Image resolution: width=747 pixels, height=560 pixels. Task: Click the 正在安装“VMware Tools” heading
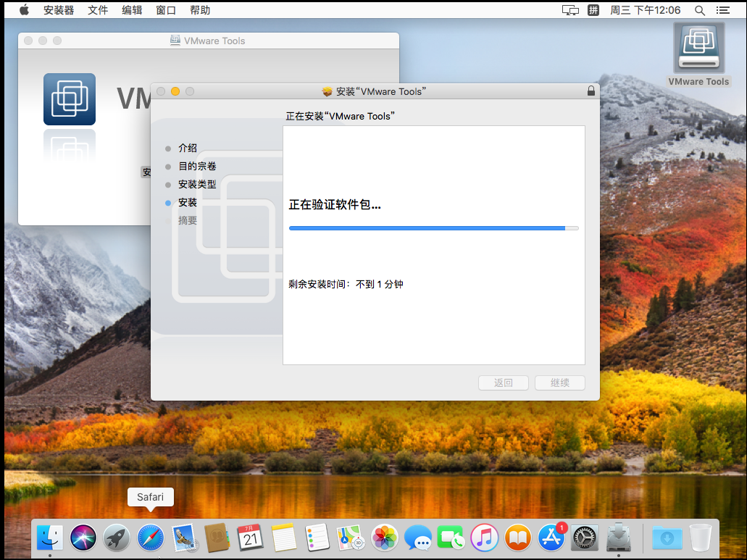pos(340,116)
